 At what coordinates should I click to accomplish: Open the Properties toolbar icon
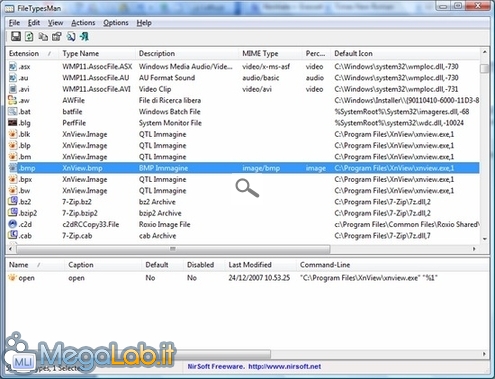click(x=57, y=36)
